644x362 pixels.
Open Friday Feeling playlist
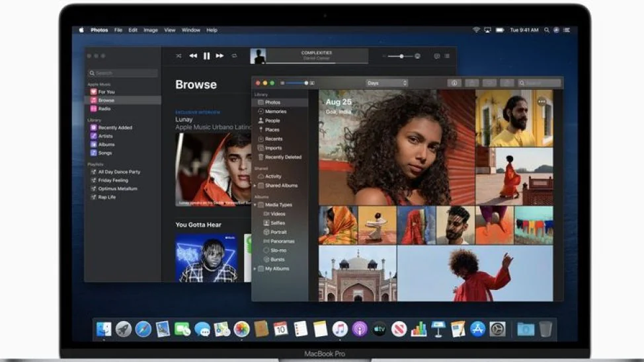(123, 180)
